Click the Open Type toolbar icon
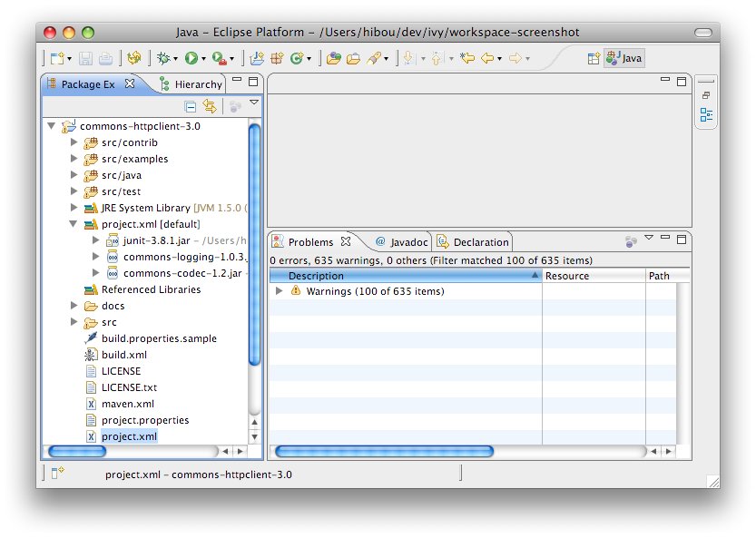Screen dimensions: 756x538 pyautogui.click(x=333, y=58)
